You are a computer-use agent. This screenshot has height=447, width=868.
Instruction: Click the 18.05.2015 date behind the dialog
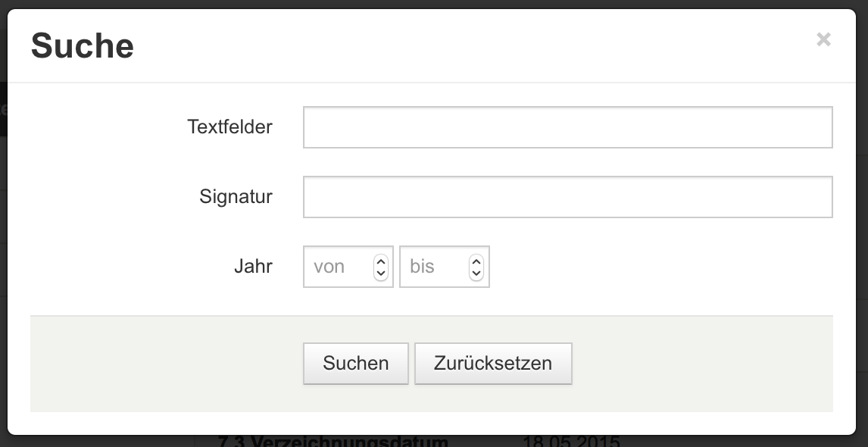[x=571, y=442]
